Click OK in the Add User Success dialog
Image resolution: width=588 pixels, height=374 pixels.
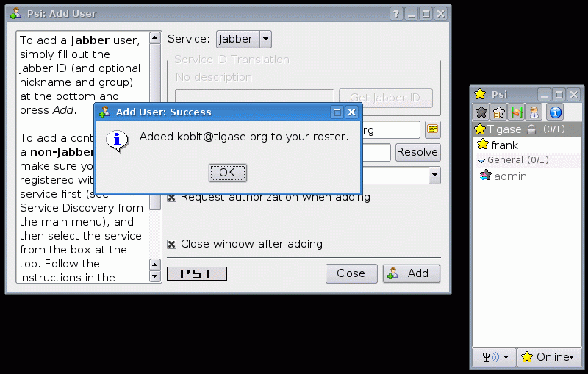point(227,173)
